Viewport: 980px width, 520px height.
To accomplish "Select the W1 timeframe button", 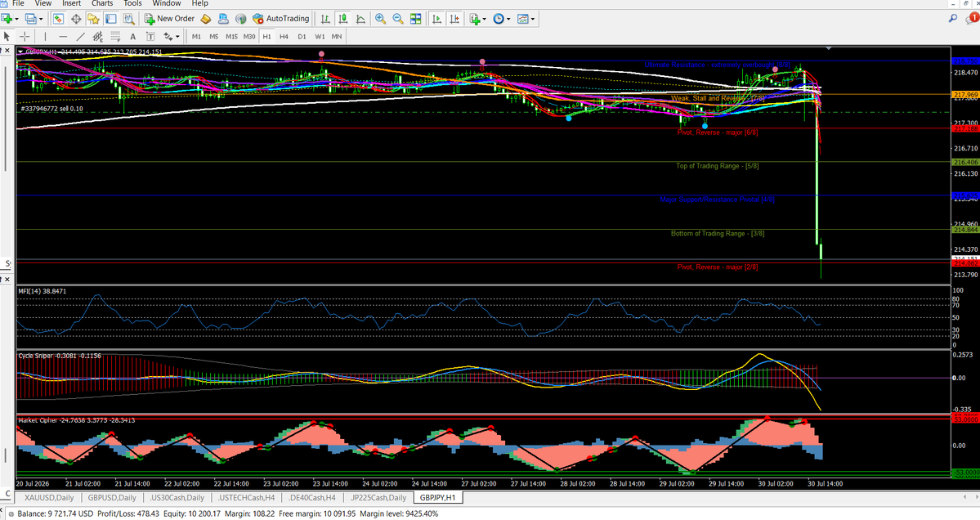I will point(320,36).
